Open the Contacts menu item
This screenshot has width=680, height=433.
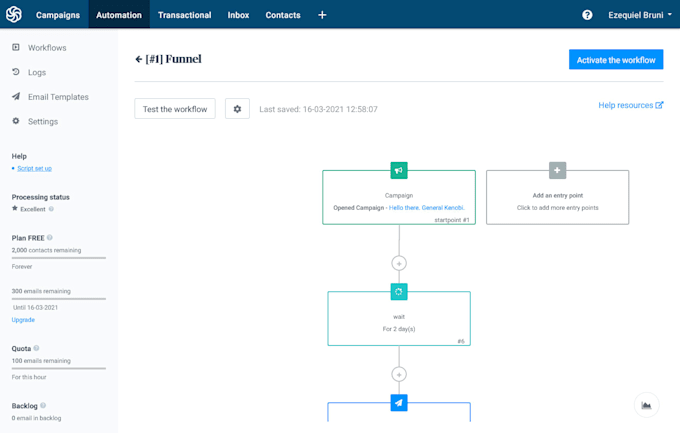(283, 15)
